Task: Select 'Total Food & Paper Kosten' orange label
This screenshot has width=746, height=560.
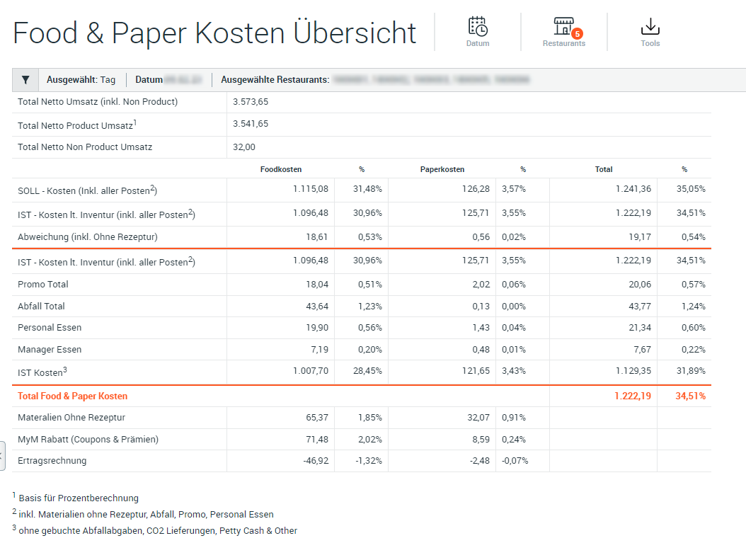Action: pyautogui.click(x=72, y=396)
